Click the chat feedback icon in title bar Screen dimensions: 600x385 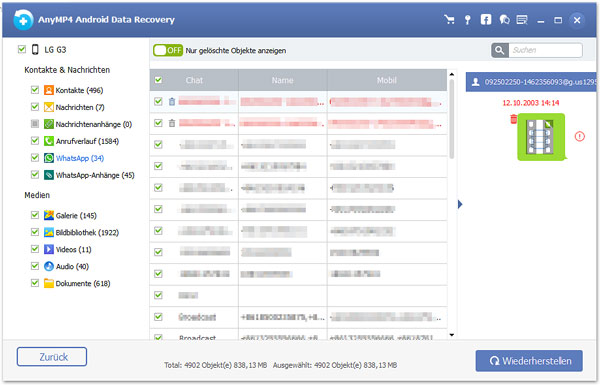504,20
